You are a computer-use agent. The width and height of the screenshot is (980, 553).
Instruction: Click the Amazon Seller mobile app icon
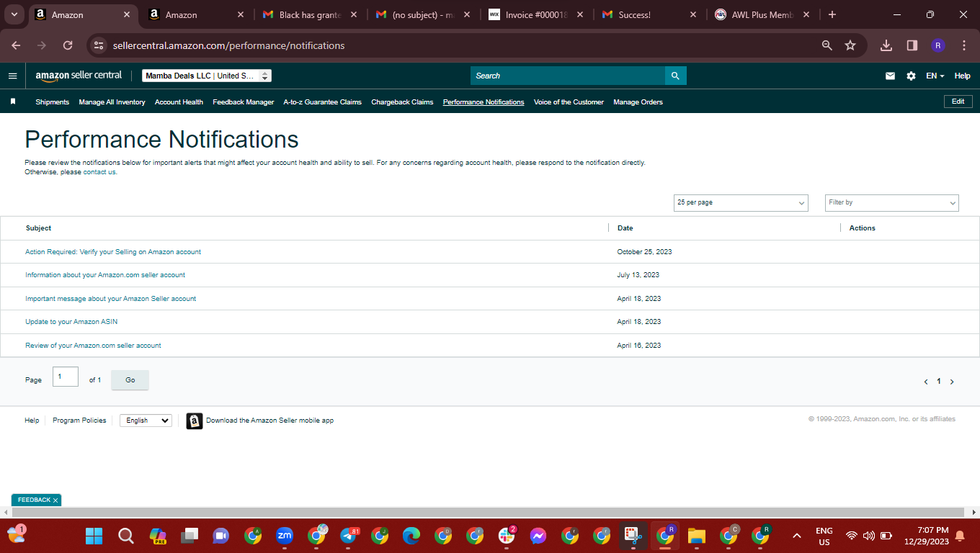click(195, 421)
